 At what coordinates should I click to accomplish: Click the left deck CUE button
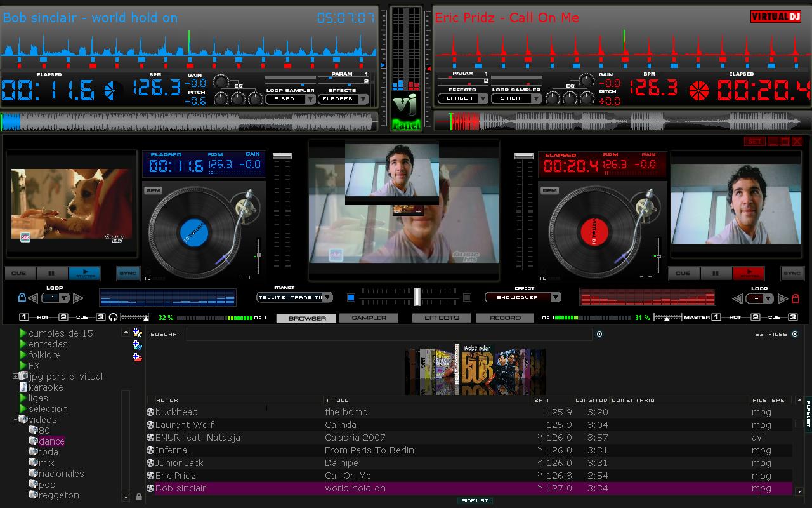point(20,274)
